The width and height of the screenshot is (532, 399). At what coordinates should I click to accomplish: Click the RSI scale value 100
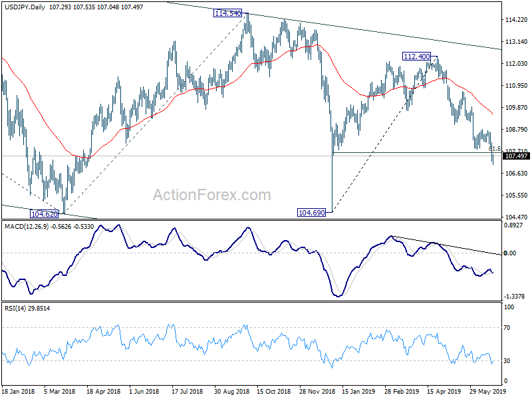509,307
